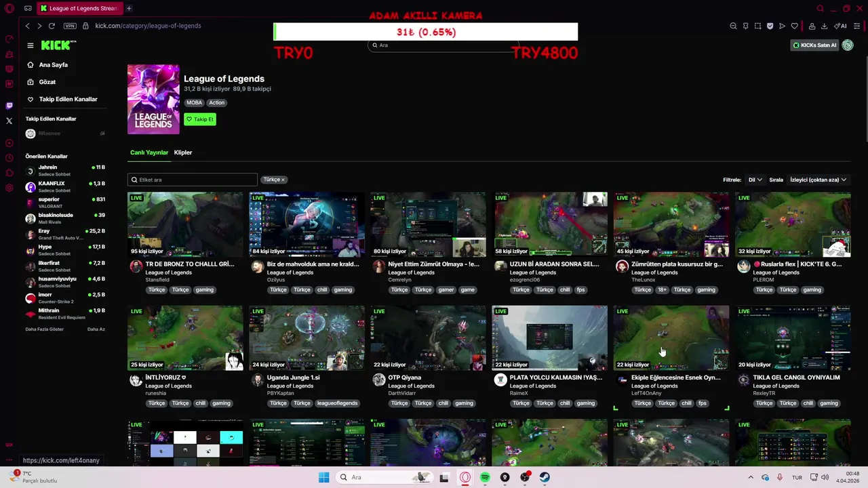Open the Eray channel in the sidebar
Image resolution: width=868 pixels, height=488 pixels.
click(x=65, y=234)
